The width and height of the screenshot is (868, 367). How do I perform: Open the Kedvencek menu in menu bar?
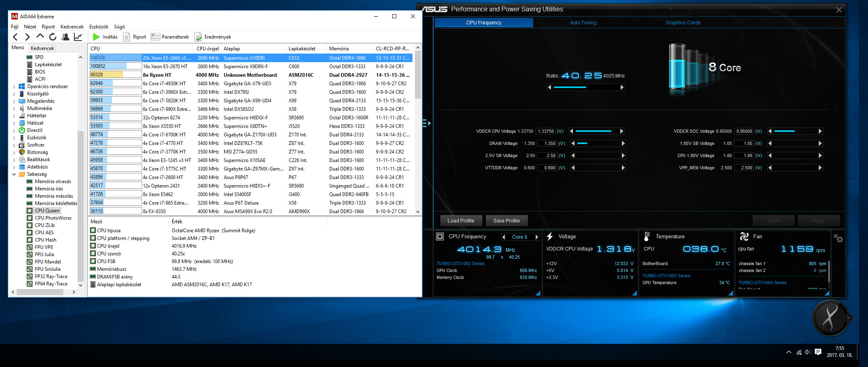(x=72, y=27)
